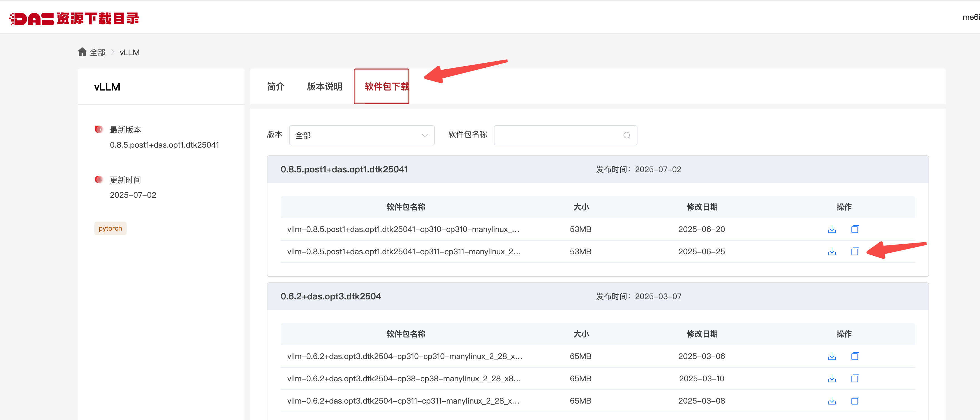Download the 0.8.5 cp311 package
This screenshot has height=420, width=980.
tap(832, 251)
